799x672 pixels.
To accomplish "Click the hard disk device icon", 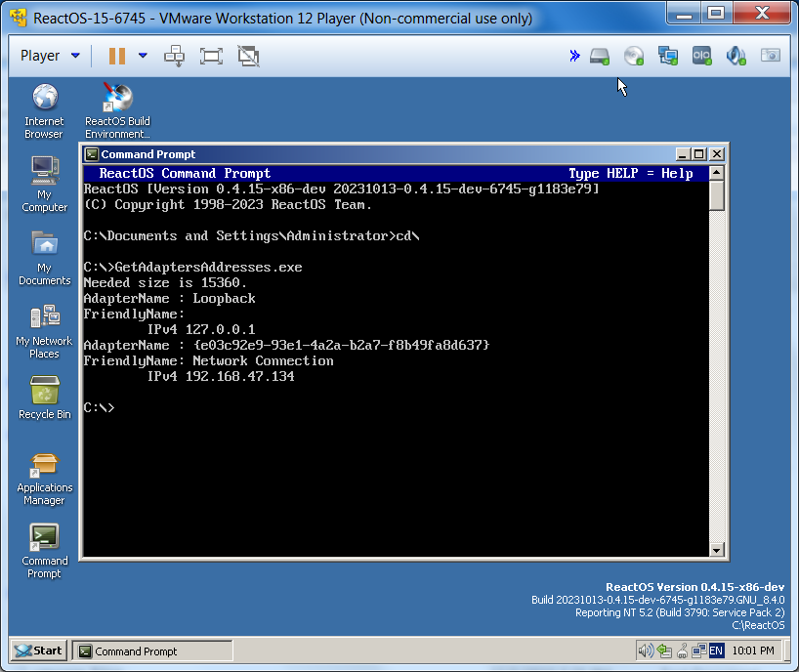I will click(x=600, y=56).
